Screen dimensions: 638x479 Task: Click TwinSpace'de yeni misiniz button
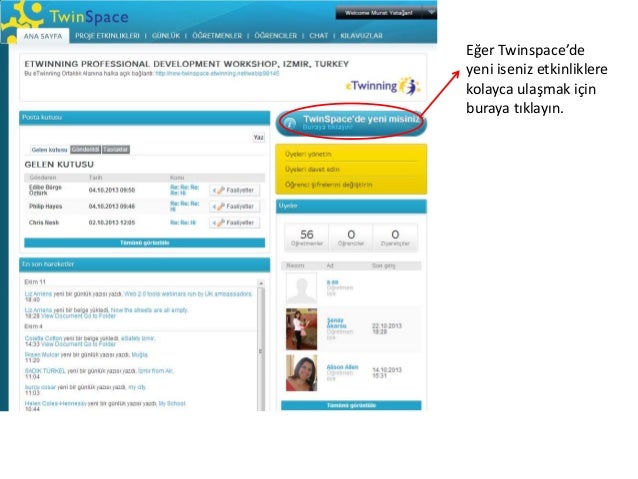click(x=351, y=122)
